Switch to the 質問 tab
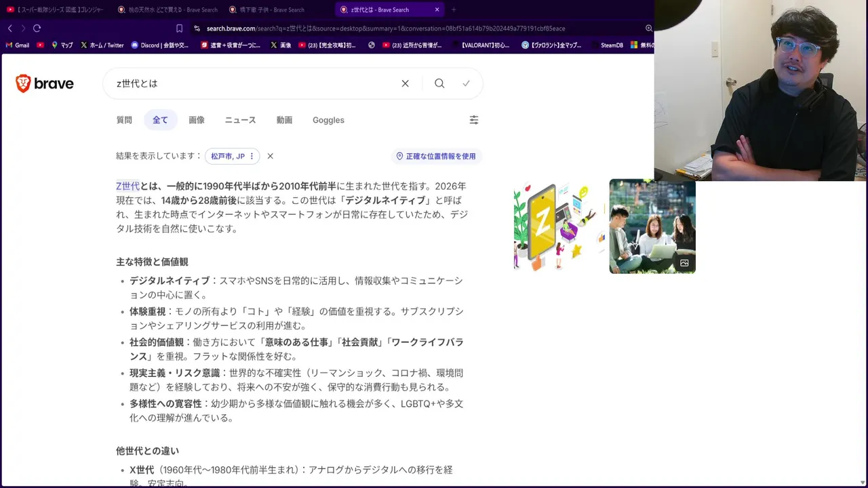Image resolution: width=868 pixels, height=488 pixels. click(124, 120)
